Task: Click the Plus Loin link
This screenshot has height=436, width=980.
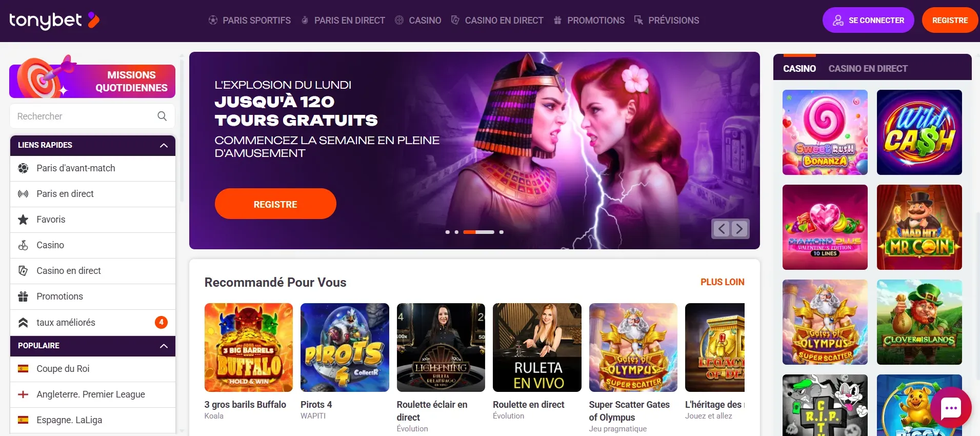Action: click(722, 282)
